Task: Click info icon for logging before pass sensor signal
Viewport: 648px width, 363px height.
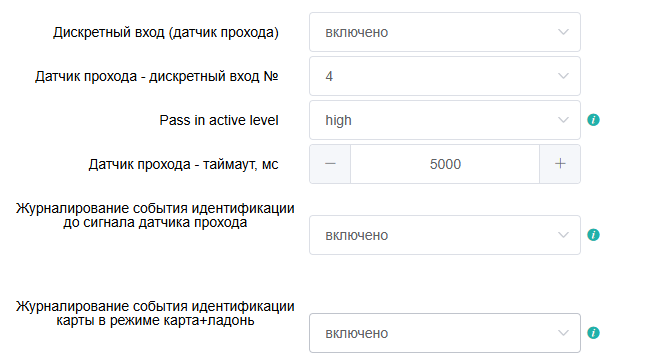Action: tap(593, 235)
